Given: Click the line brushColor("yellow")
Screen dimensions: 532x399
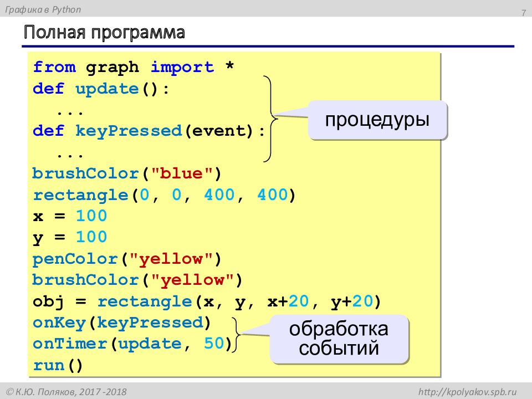Looking at the screenshot, I should point(137,280).
